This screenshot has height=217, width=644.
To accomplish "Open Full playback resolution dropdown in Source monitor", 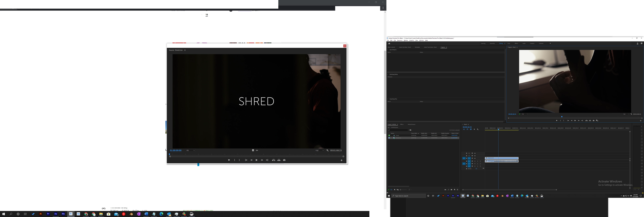I will [x=319, y=150].
